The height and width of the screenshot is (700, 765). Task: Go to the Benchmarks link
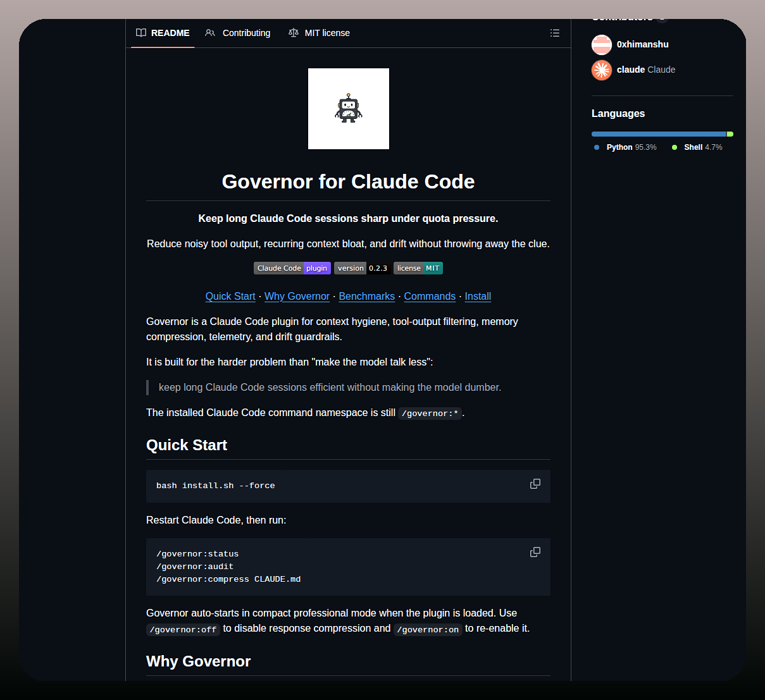(367, 296)
